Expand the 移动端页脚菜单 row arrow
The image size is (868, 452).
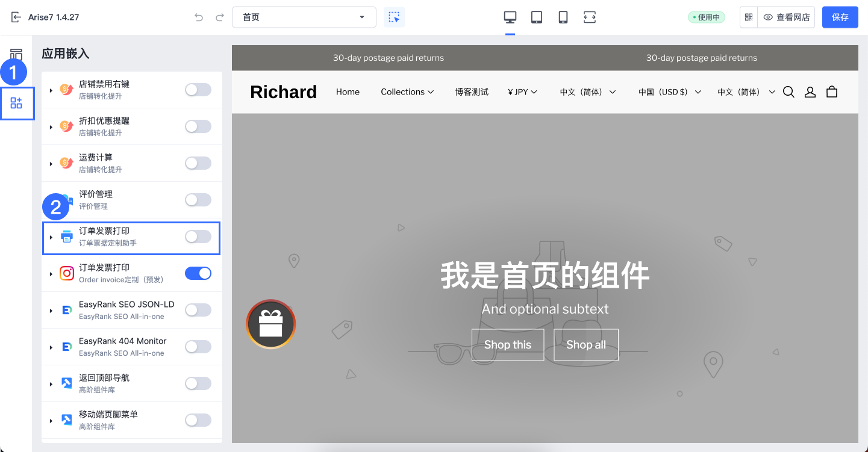pyautogui.click(x=51, y=421)
